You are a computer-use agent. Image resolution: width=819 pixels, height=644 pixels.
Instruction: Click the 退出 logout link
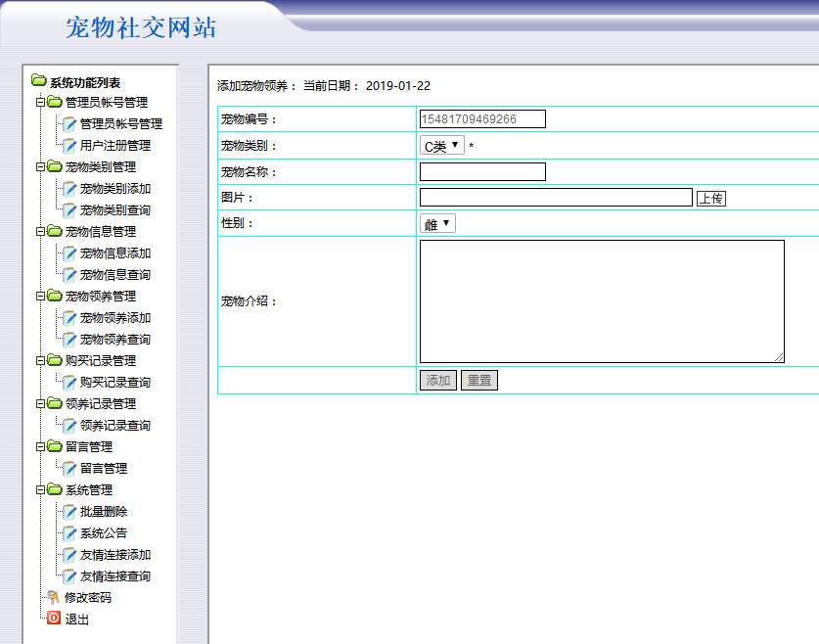point(76,619)
